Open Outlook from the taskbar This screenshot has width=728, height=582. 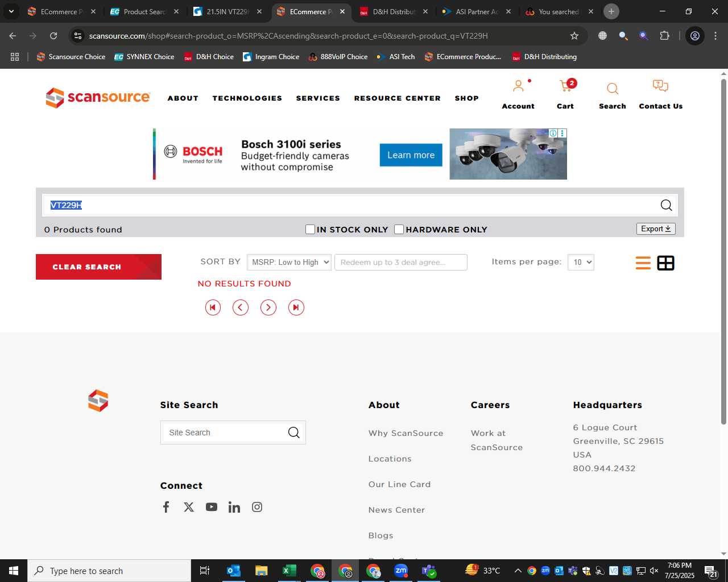[233, 571]
